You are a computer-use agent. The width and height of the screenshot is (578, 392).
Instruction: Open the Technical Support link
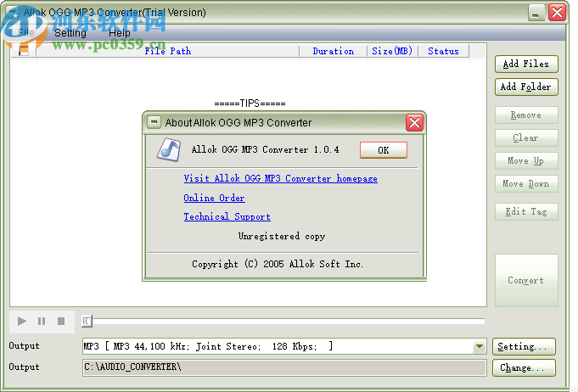[x=227, y=216]
